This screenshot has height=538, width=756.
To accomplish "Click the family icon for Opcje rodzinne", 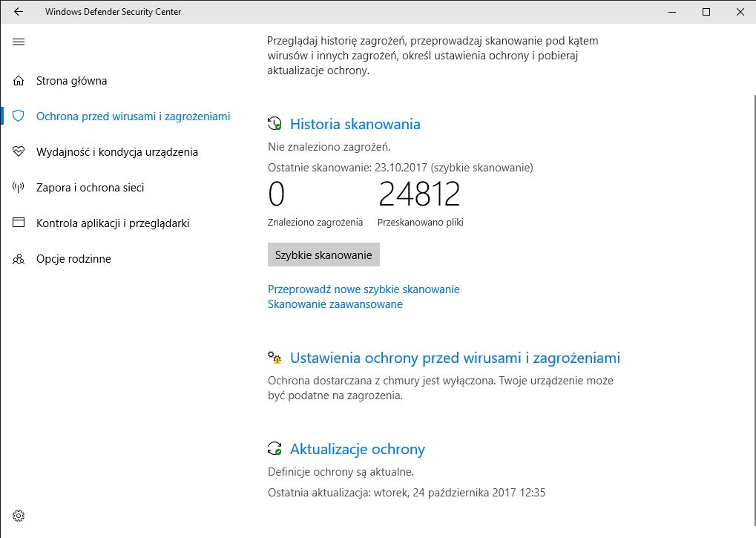I will 19,259.
